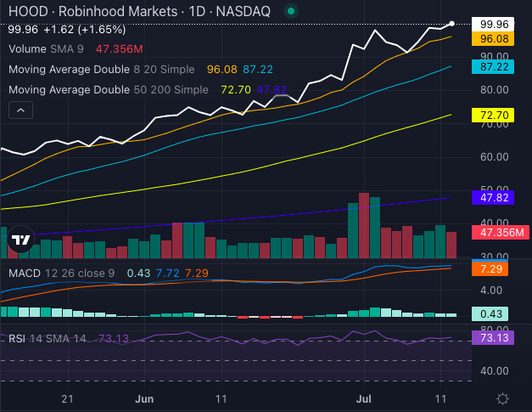The image size is (532, 412).
Task: Click the 99.96 current price label
Action: [x=493, y=24]
